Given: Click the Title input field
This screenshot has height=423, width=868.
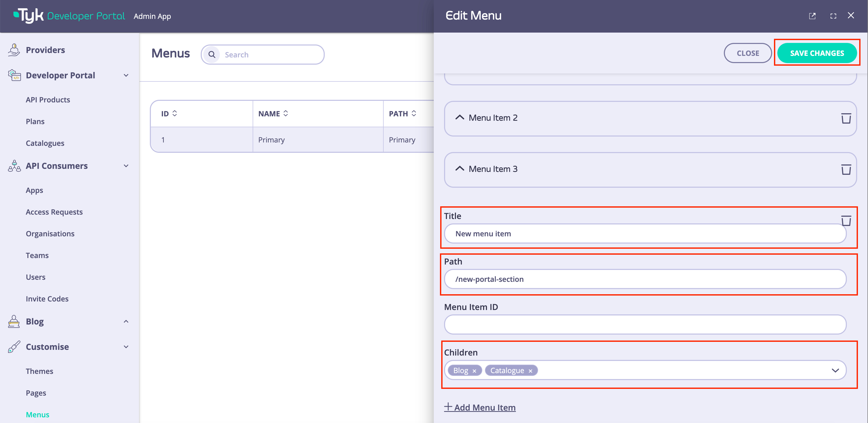Looking at the screenshot, I should [645, 233].
